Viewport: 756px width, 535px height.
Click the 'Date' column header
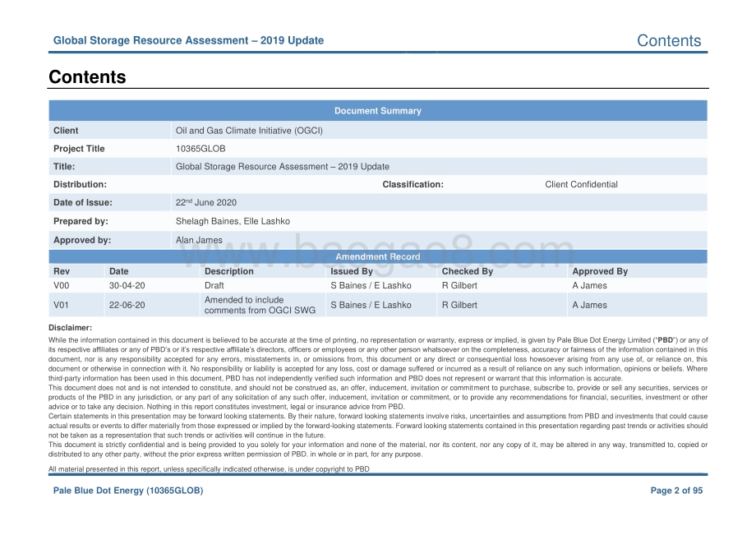click(118, 271)
